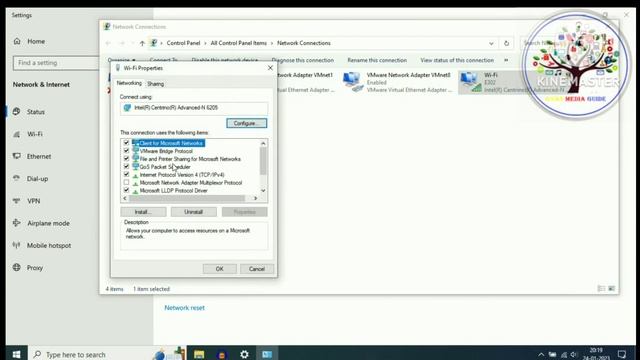The width and height of the screenshot is (640, 360).
Task: Toggle Client for Microsoft Networks checkbox
Action: coord(127,143)
